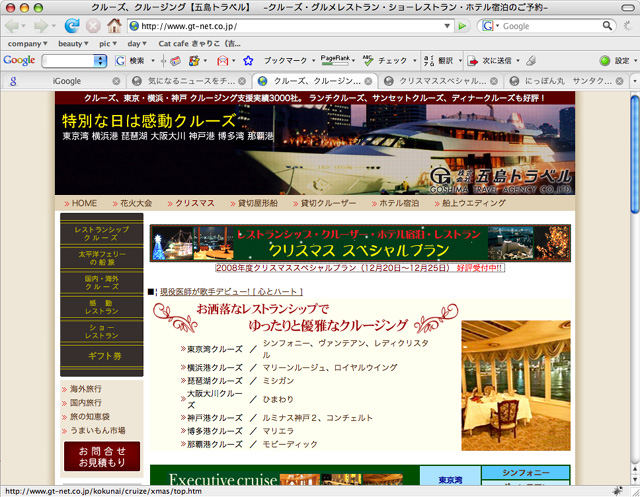The width and height of the screenshot is (640, 497).
Task: Open the 那覇港クルーズ link
Action: (215, 444)
